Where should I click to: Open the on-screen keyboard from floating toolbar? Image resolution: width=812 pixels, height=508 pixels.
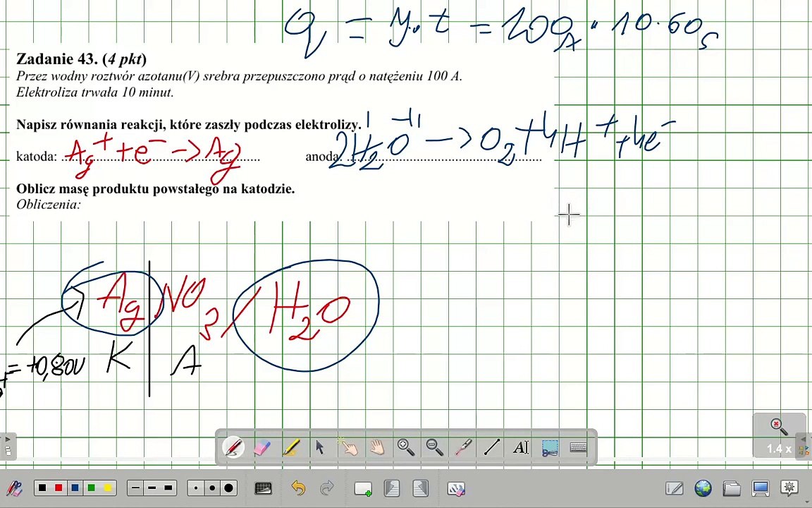[x=578, y=447]
